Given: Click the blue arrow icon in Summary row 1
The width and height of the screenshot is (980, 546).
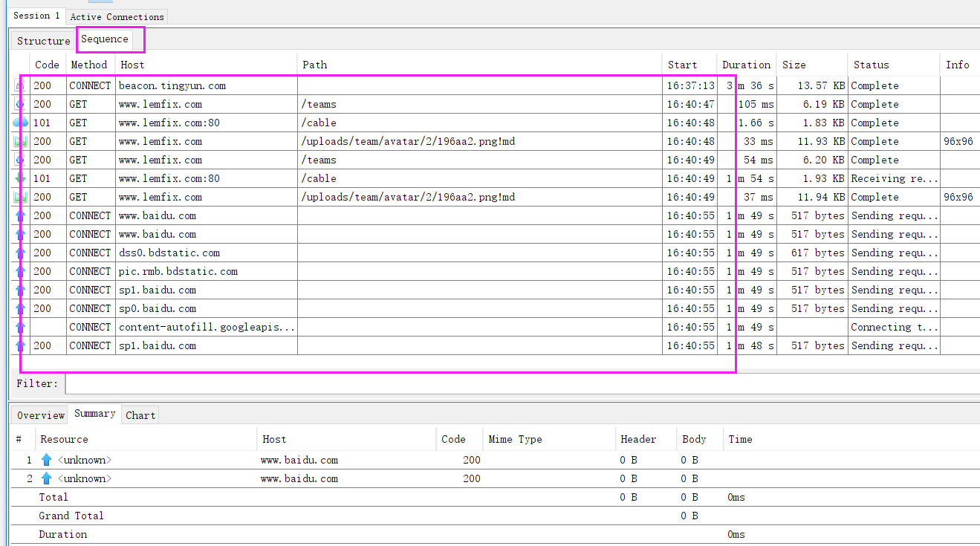Looking at the screenshot, I should (47, 460).
